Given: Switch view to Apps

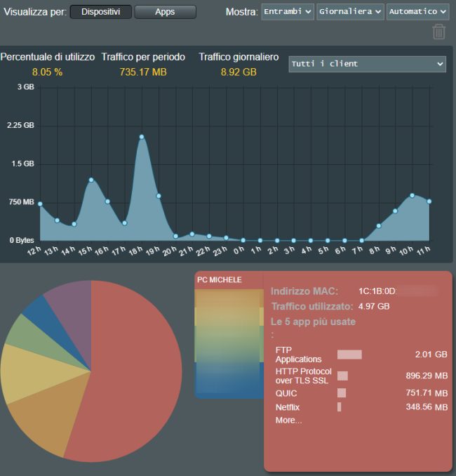Looking at the screenshot, I should click(x=165, y=12).
